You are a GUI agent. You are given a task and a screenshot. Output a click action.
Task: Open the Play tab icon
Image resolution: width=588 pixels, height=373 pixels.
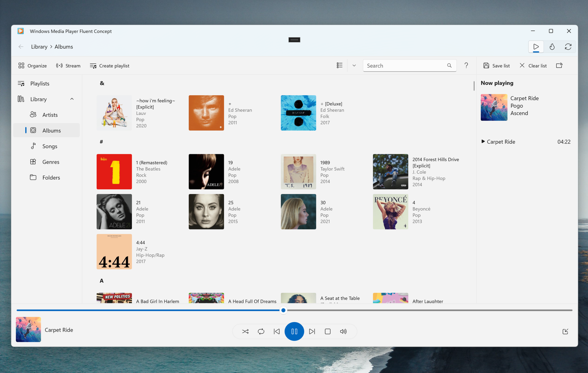click(x=536, y=47)
